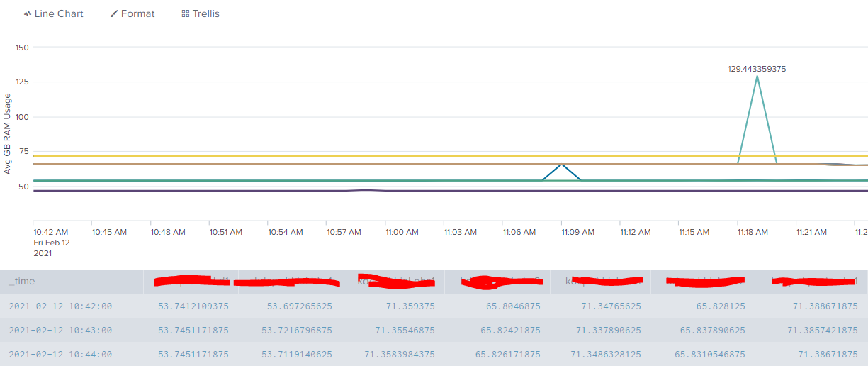Select cell value 65.8046875
The height and width of the screenshot is (366, 868).
coord(510,306)
